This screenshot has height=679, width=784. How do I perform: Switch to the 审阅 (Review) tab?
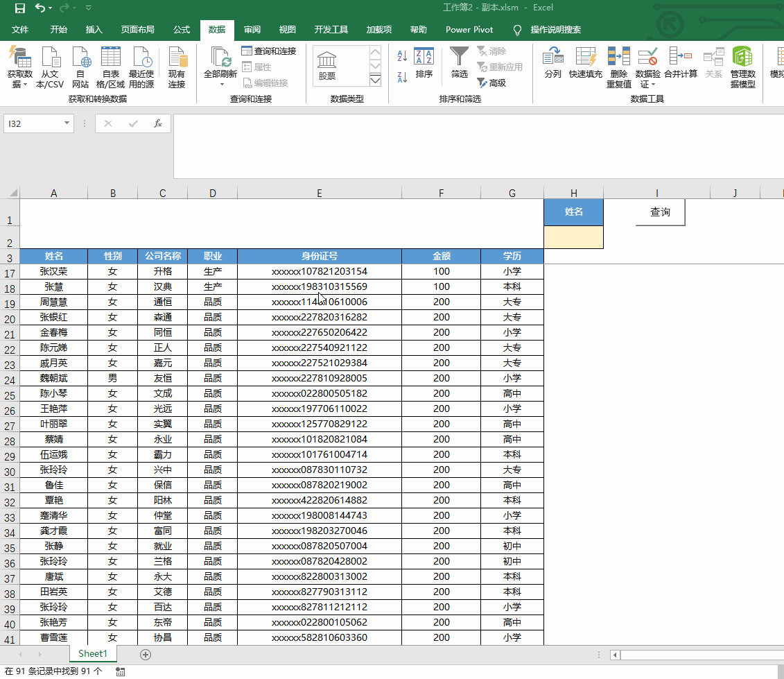click(x=252, y=30)
